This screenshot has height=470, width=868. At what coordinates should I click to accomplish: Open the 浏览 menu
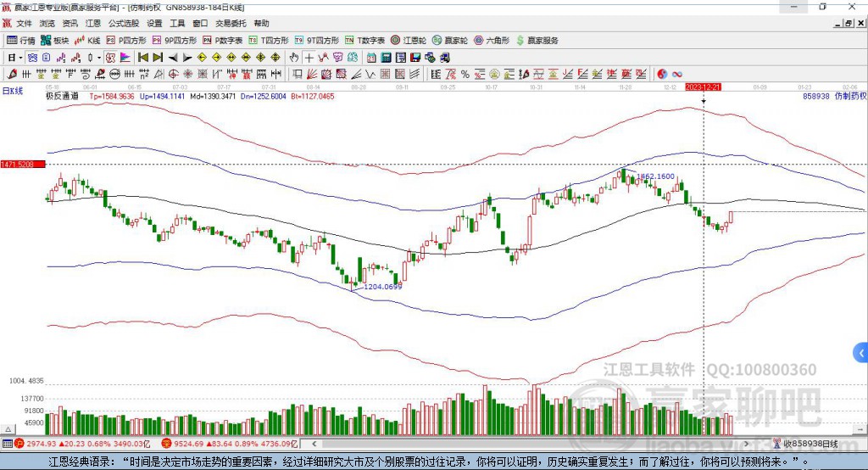click(x=47, y=23)
